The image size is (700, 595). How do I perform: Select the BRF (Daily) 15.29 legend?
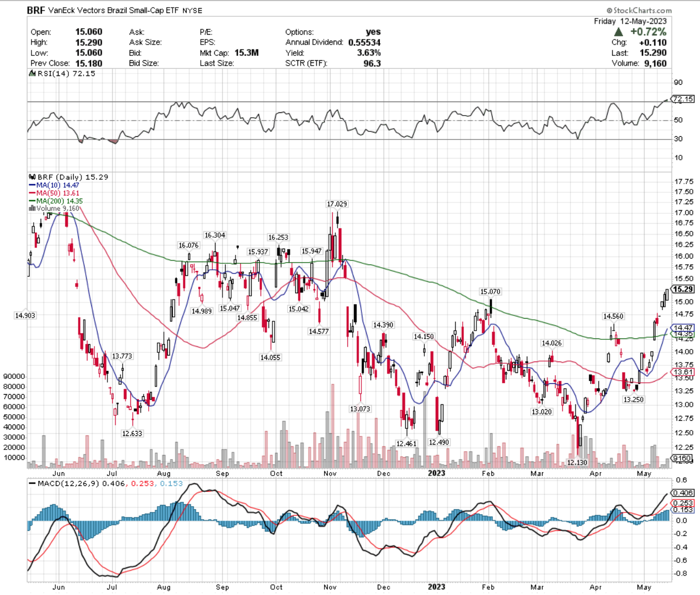pos(73,177)
